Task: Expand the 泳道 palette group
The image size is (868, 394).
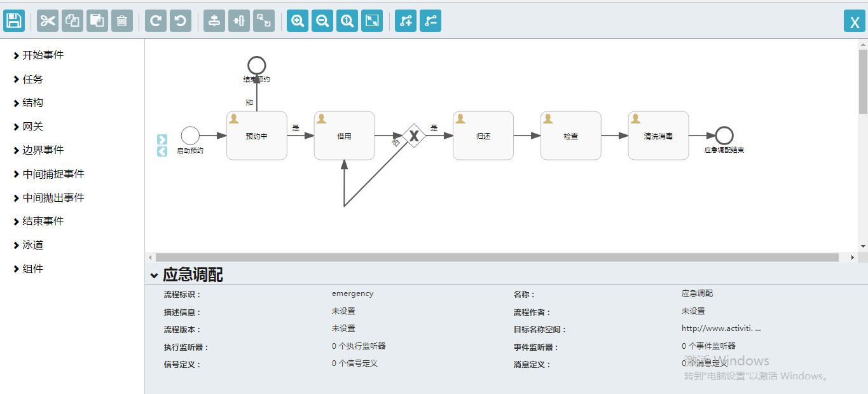Action: (28, 245)
